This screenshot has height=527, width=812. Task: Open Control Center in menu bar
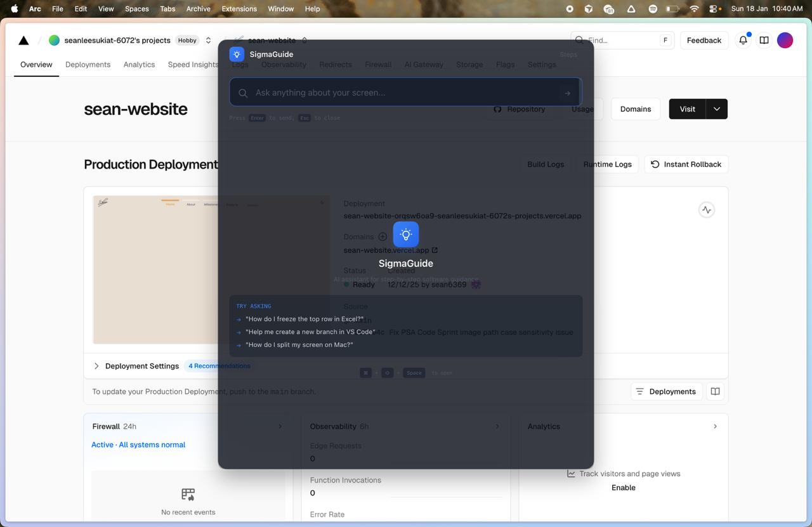(x=714, y=9)
